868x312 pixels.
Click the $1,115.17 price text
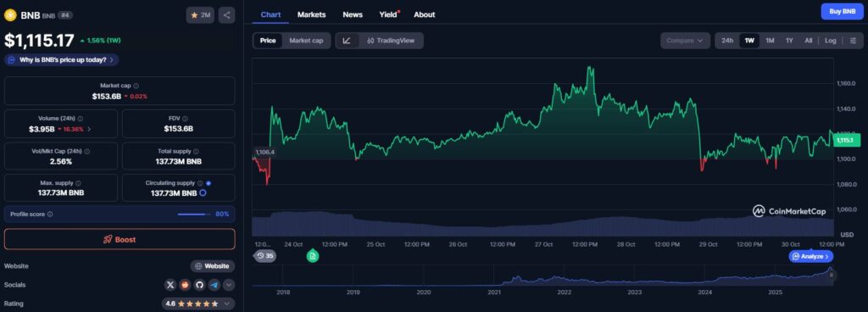[39, 40]
